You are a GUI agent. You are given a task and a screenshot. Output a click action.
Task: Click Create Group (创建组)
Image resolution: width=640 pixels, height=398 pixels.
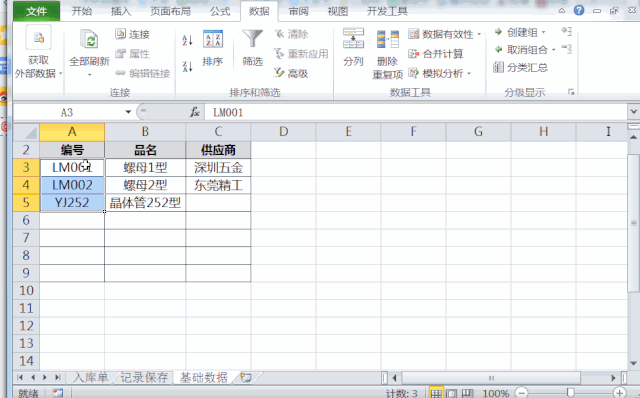point(516,32)
